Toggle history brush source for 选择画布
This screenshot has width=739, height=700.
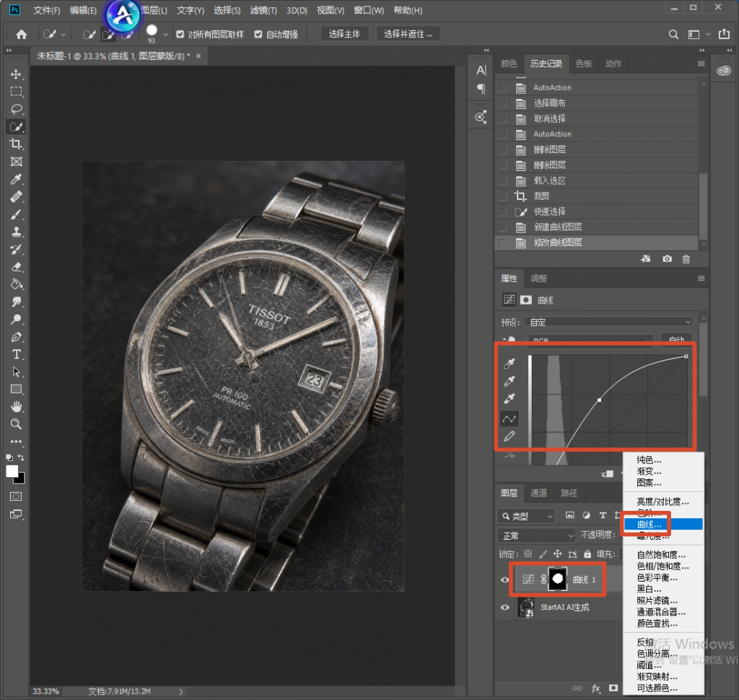tap(503, 103)
